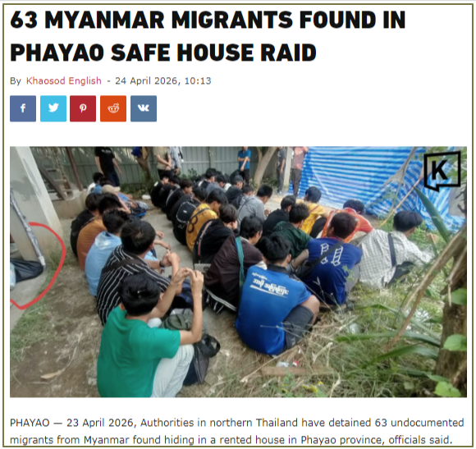Click the publication time 10:13

(x=198, y=80)
